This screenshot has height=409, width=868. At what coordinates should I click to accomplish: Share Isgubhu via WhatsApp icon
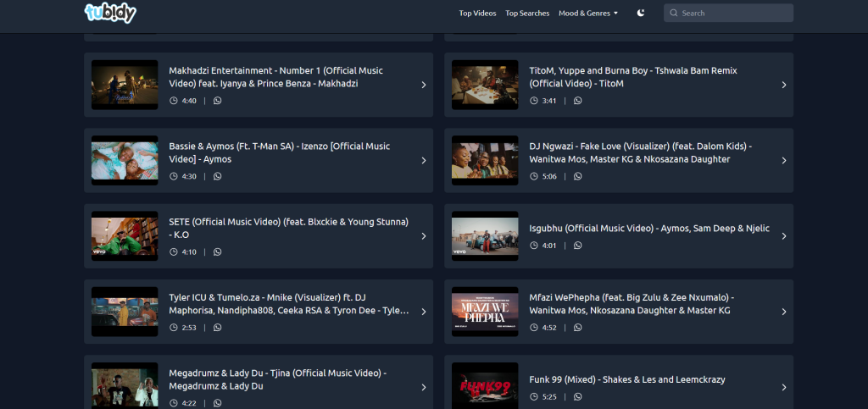(x=578, y=246)
